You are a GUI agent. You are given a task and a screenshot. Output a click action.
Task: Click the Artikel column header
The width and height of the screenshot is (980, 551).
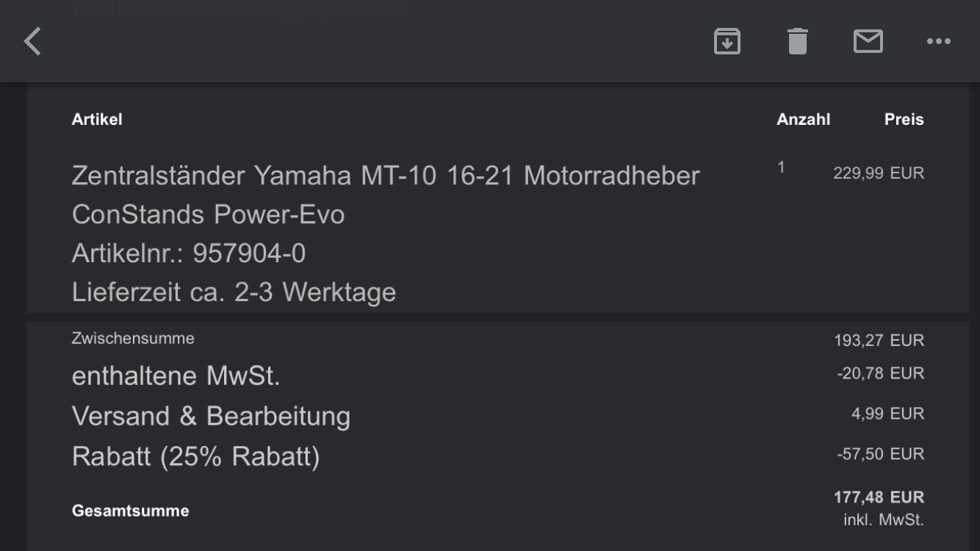pos(97,119)
